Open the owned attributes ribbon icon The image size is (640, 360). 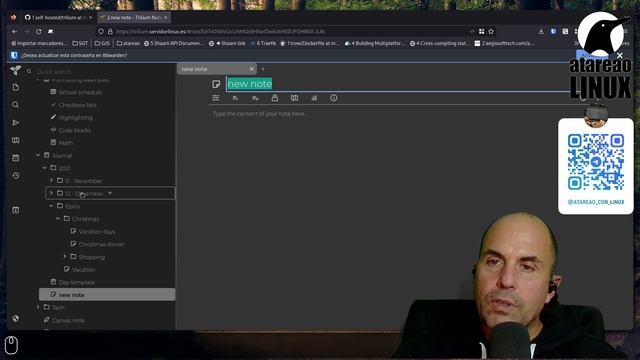pyautogui.click(x=236, y=98)
